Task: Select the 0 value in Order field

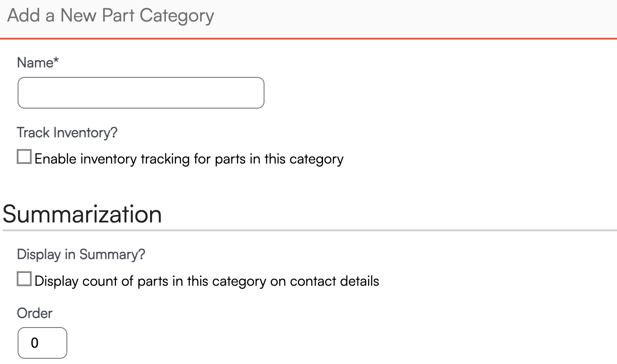Action: point(35,343)
